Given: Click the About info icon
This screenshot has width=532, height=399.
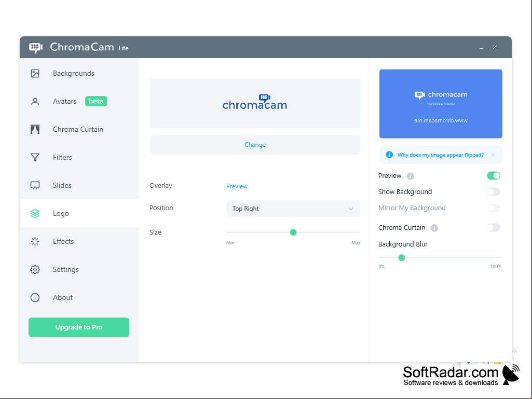Looking at the screenshot, I should [35, 297].
